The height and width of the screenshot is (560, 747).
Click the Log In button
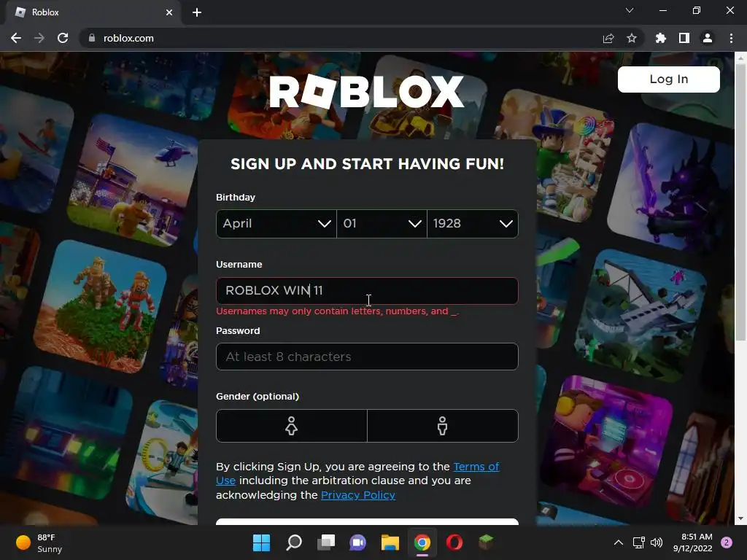click(x=668, y=79)
